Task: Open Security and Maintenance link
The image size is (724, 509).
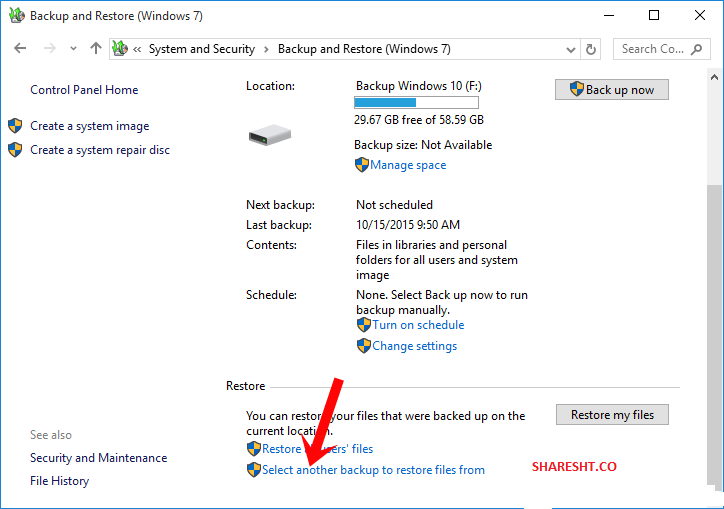Action: coord(99,458)
